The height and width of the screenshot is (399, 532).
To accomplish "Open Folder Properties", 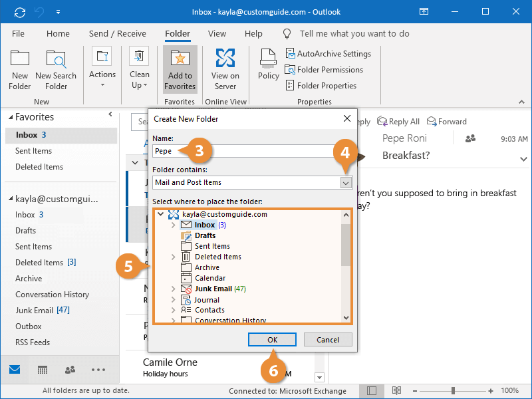I will 321,86.
